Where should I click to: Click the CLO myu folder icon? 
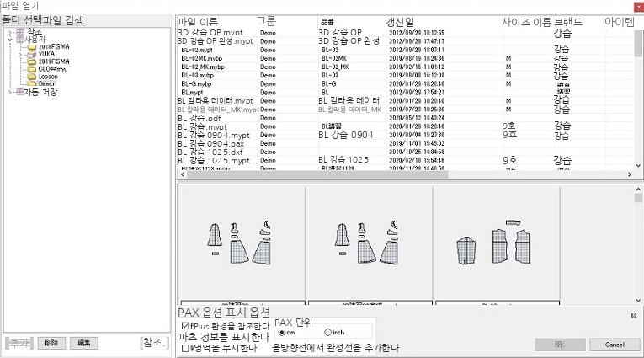click(x=32, y=69)
